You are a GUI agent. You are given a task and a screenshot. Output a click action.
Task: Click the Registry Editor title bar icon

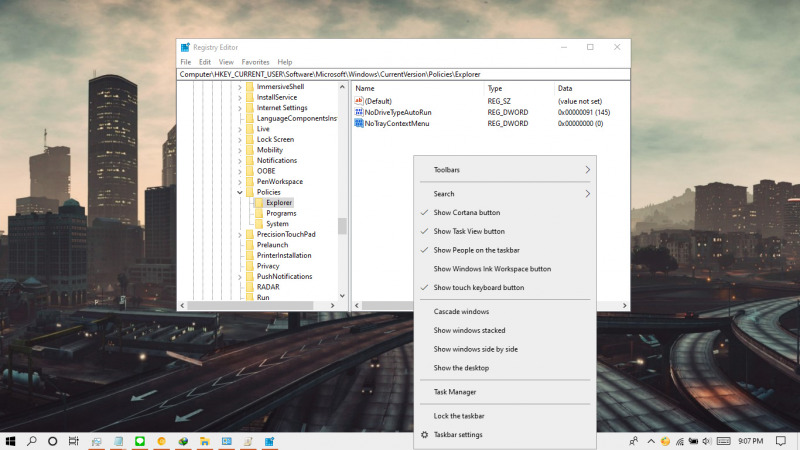[185, 47]
